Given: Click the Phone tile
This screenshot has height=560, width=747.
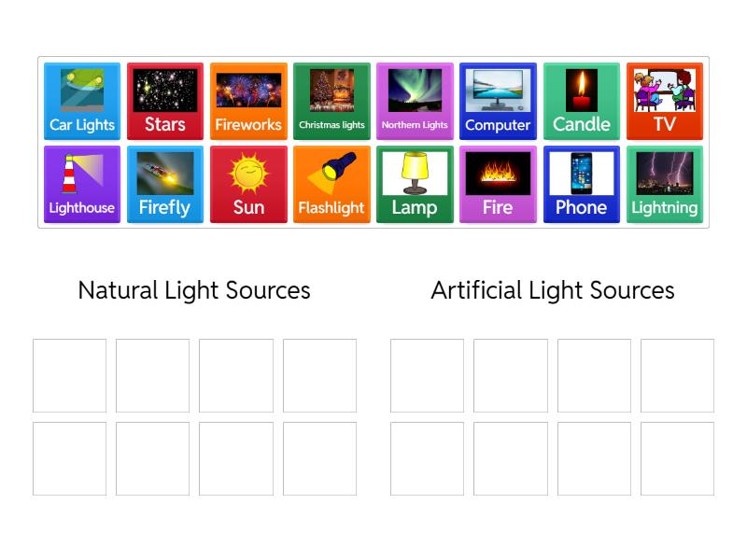Looking at the screenshot, I should (x=581, y=184).
